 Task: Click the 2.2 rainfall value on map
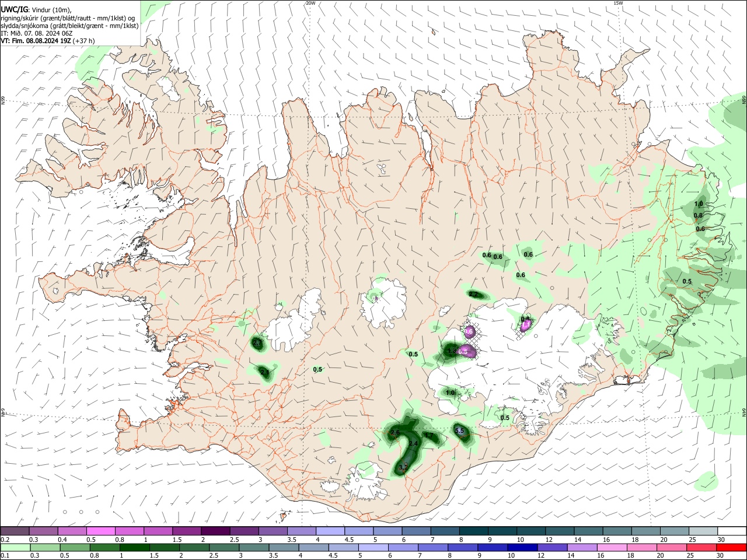tap(474, 295)
